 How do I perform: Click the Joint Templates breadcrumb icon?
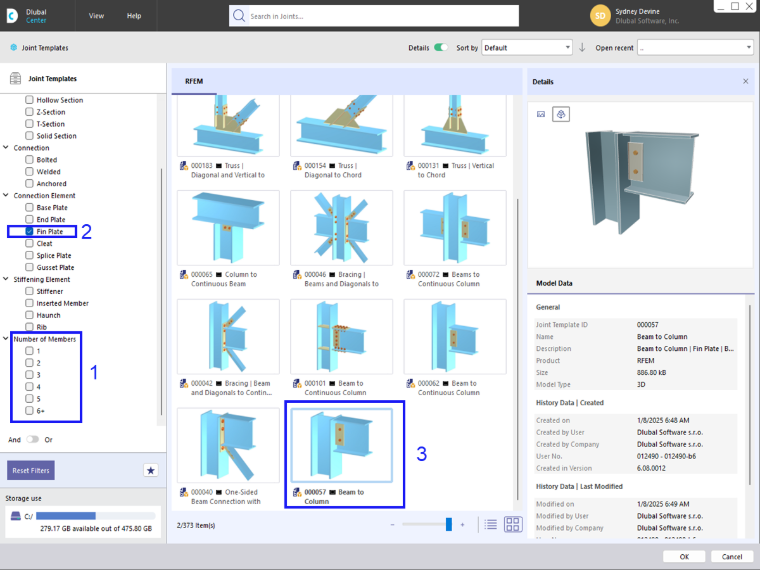(x=13, y=48)
